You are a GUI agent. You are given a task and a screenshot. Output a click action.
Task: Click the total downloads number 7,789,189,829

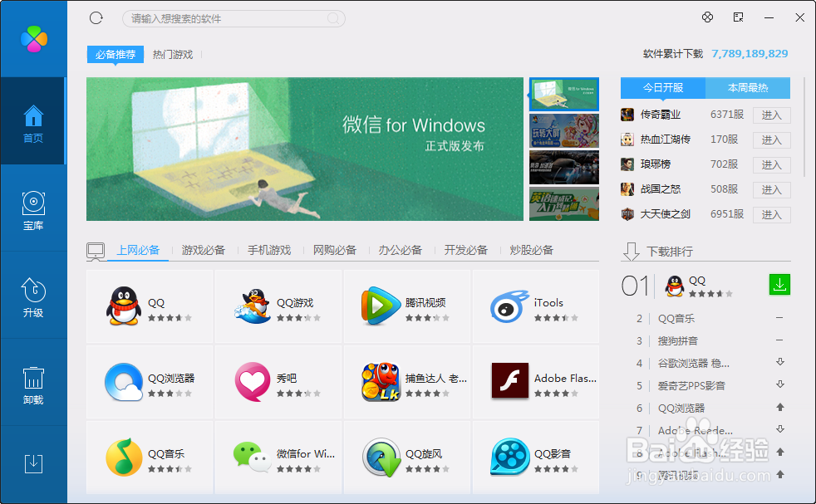click(750, 54)
